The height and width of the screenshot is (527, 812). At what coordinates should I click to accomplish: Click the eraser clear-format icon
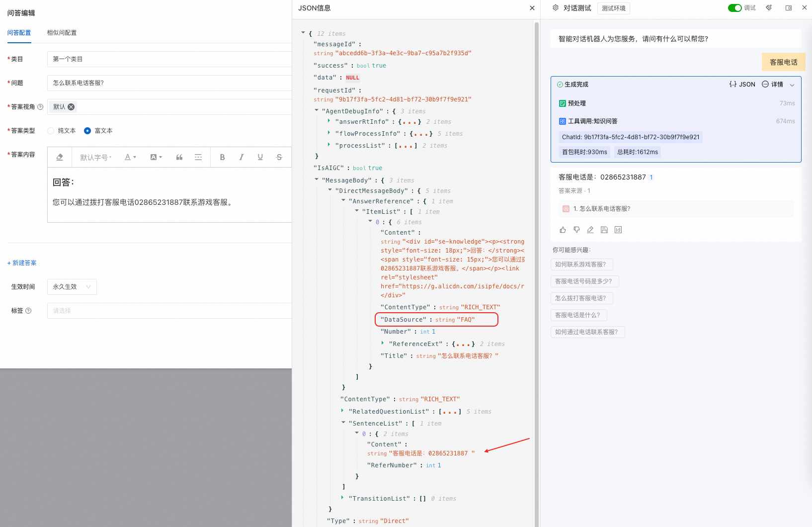[60, 157]
